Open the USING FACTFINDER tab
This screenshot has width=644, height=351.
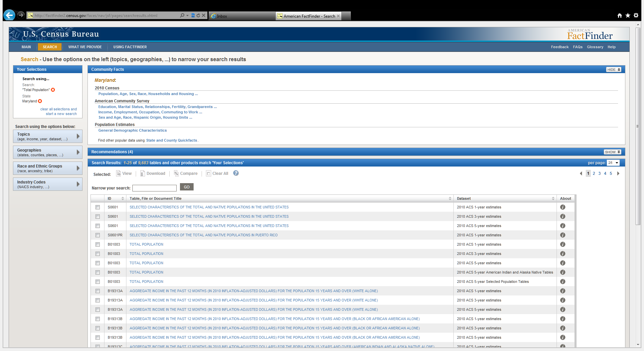pos(130,47)
